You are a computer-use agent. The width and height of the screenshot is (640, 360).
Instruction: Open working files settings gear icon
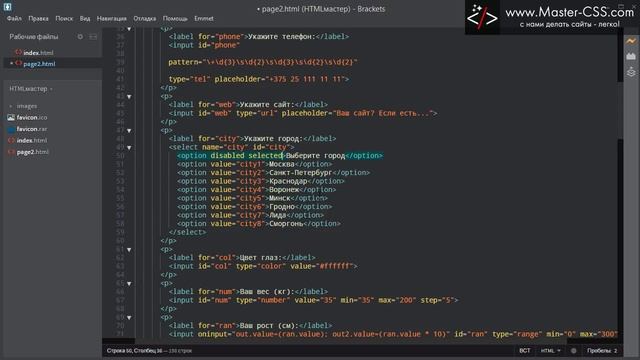coord(80,37)
